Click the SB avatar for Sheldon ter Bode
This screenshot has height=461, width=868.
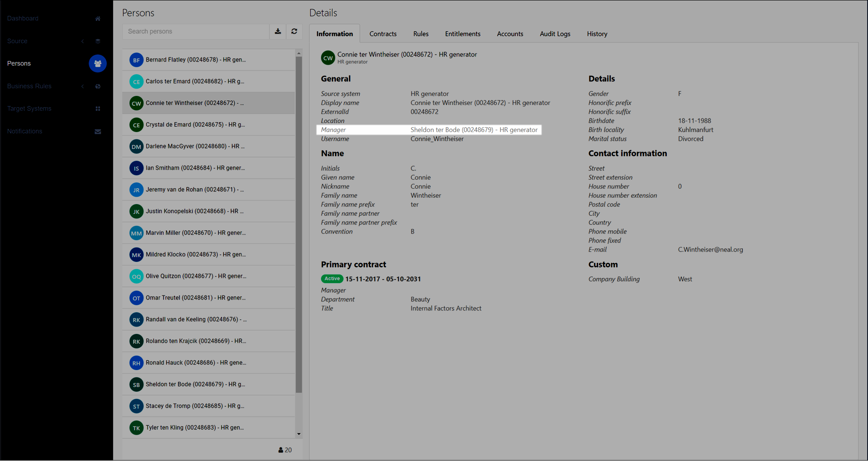pyautogui.click(x=136, y=385)
